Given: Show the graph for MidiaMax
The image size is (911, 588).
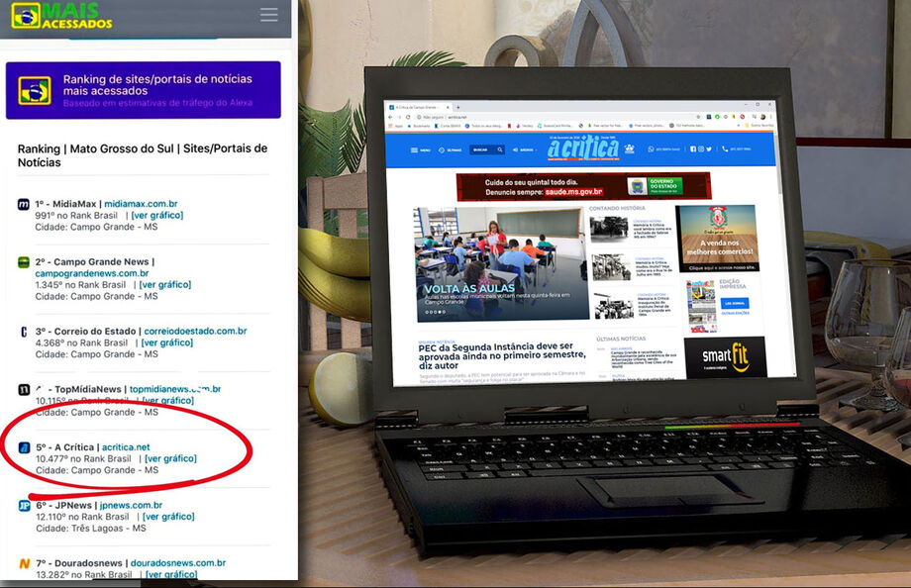Looking at the screenshot, I should (156, 215).
